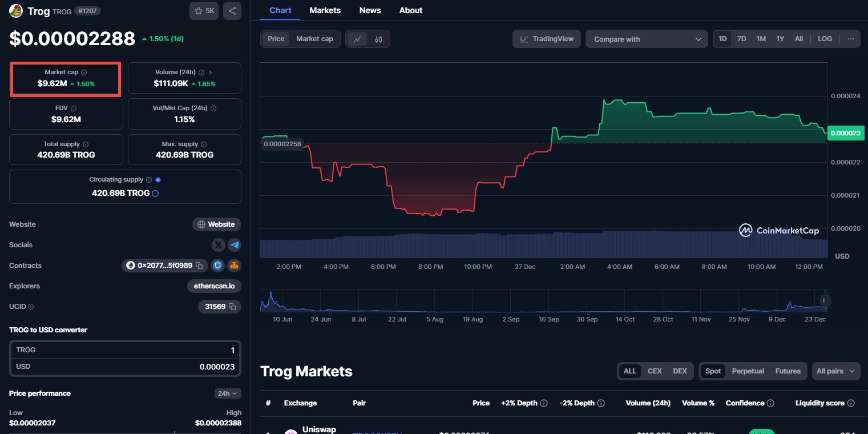868x434 pixels.
Task: Add Trog to watchlist with star button
Action: [x=204, y=11]
